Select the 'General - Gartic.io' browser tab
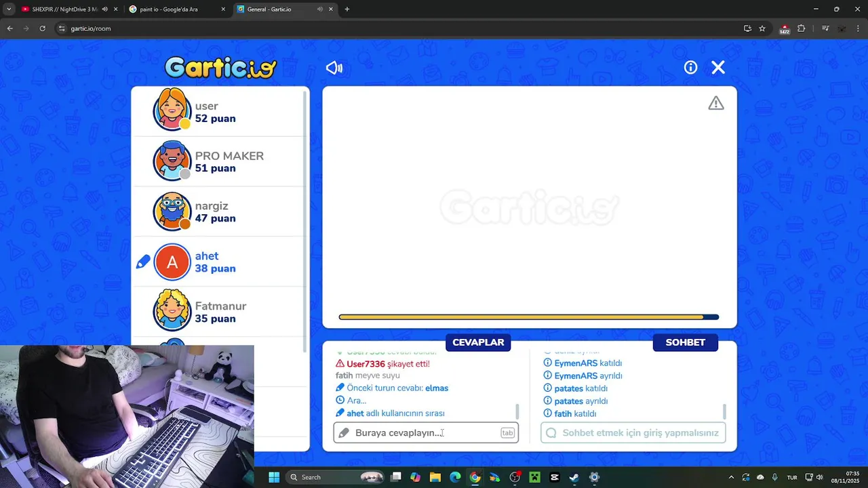This screenshot has width=868, height=488. click(x=269, y=9)
